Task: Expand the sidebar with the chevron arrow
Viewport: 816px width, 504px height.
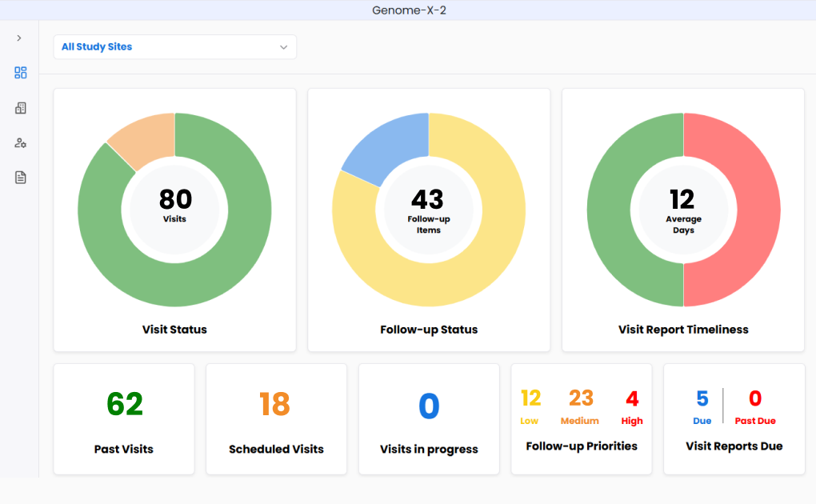Action: (19, 38)
